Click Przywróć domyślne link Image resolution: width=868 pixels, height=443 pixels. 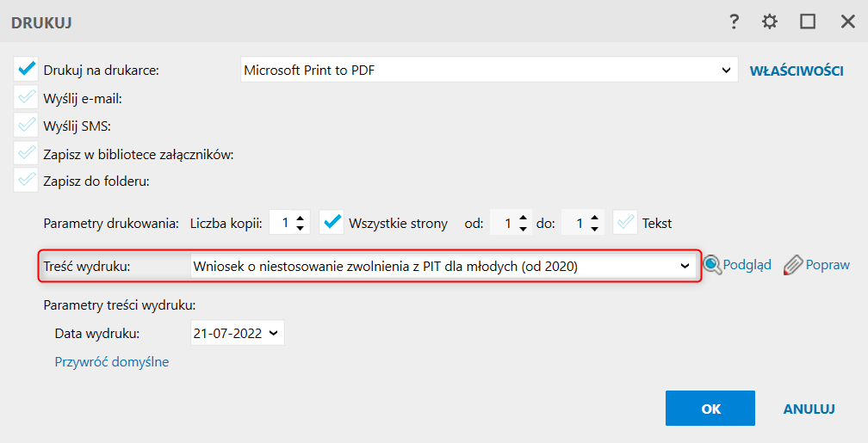pyautogui.click(x=112, y=361)
